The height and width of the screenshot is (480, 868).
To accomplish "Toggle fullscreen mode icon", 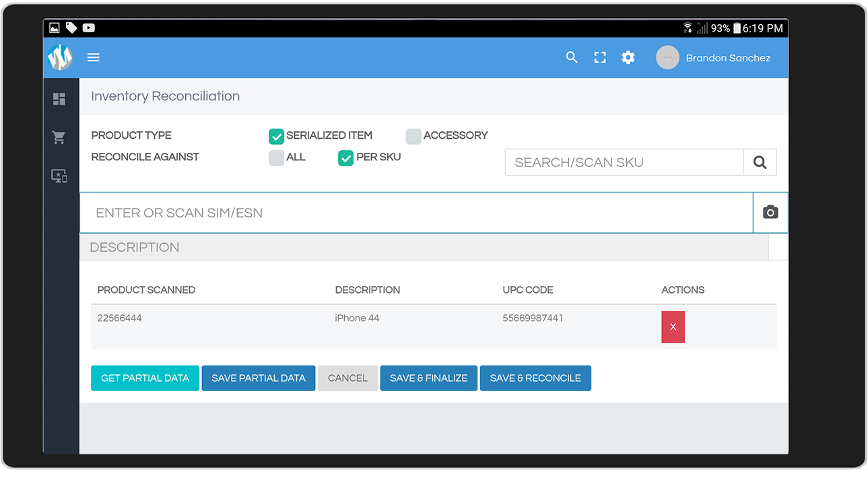I will coord(600,58).
